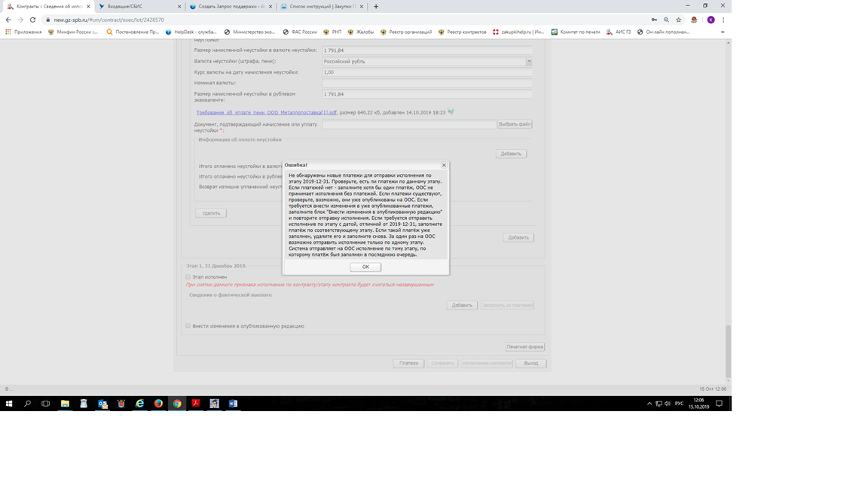Screen dimensions: 868x488
Task: Expand the bookmarks overflow chevron
Action: click(723, 32)
